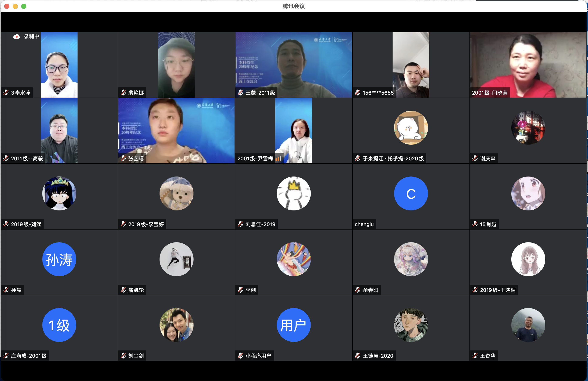The width and height of the screenshot is (588, 381).
Task: Click the audio level bars beside 2001级-尹雪梅
Action: point(278,158)
